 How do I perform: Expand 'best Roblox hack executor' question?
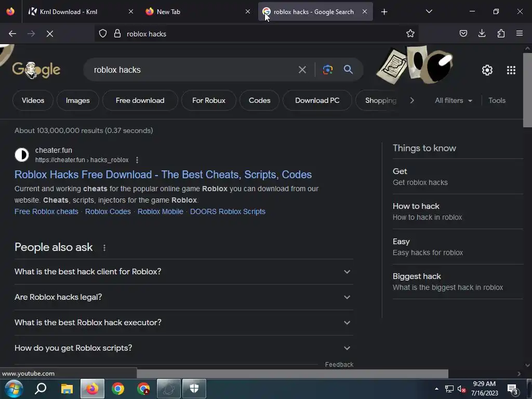tap(183, 323)
